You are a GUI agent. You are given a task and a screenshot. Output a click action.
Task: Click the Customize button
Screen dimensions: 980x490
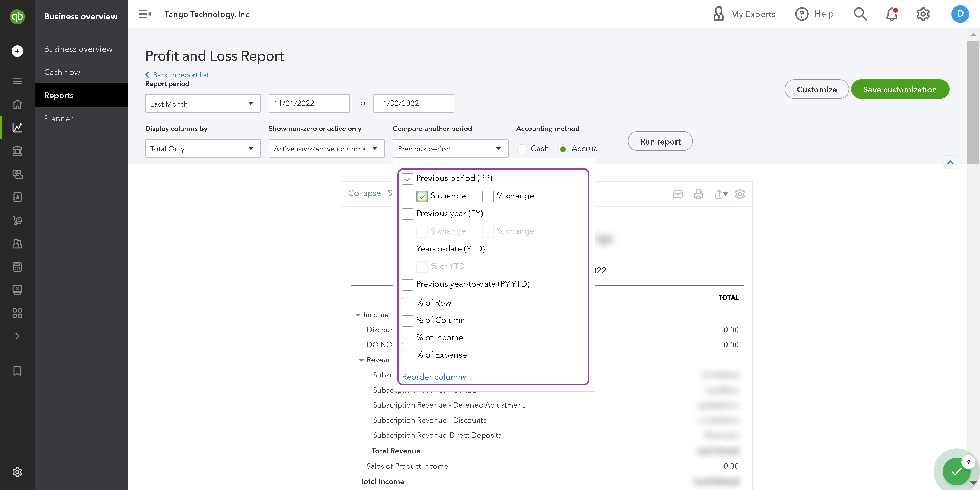tap(816, 89)
